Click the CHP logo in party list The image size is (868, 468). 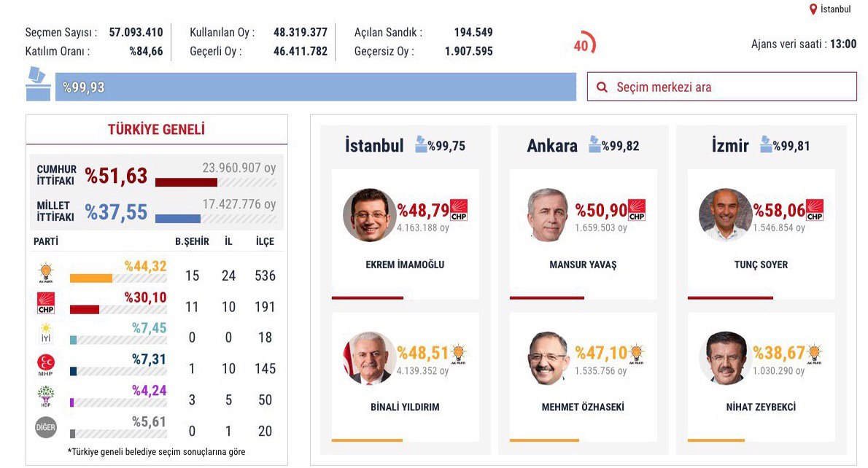[45, 303]
